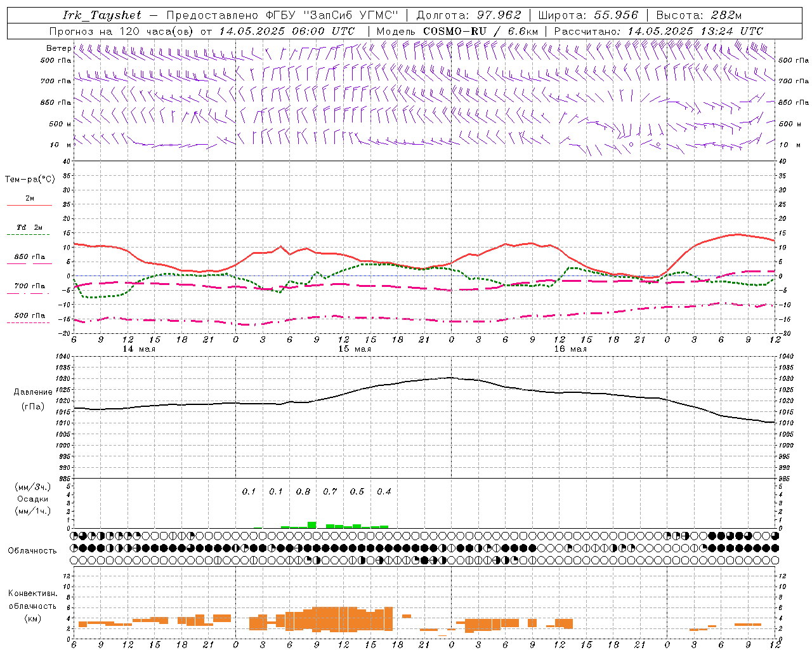Select the provider text ФГБУ "ЗапСиб УГМС"
Viewport: 812px width, 650px height.
pos(332,15)
